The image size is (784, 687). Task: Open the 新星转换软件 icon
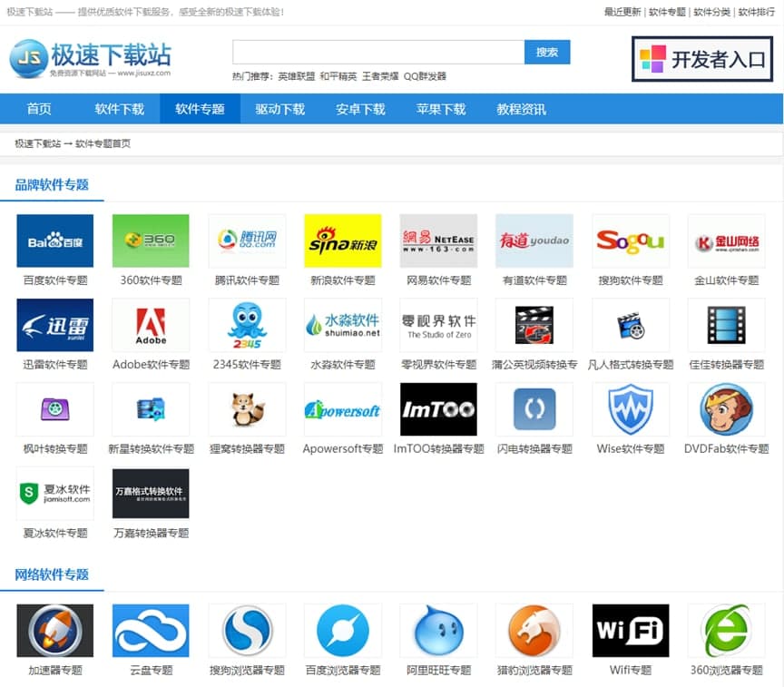(151, 409)
